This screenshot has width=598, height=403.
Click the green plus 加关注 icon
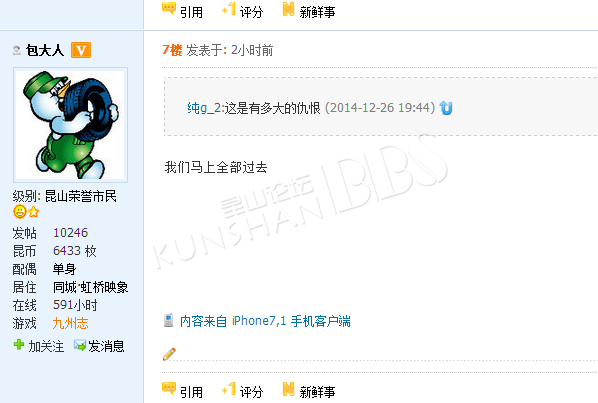[19, 345]
